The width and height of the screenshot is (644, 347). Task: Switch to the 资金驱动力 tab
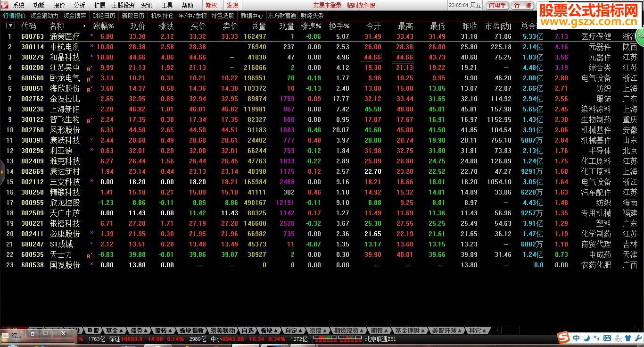pos(44,16)
